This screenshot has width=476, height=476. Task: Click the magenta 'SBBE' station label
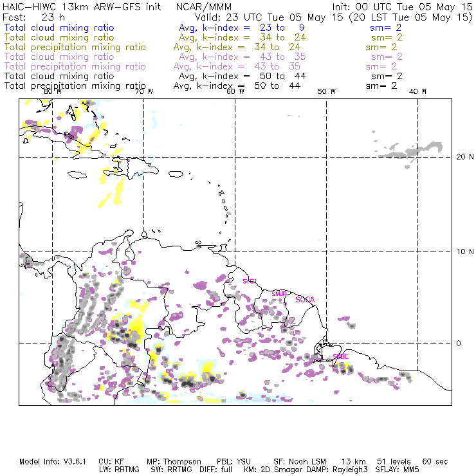(x=340, y=356)
